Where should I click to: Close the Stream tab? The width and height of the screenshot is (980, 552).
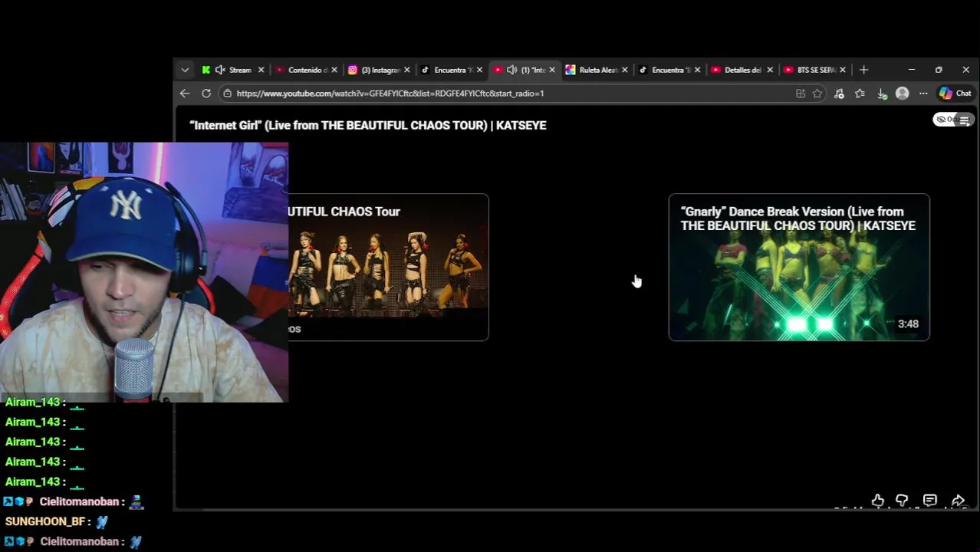point(261,70)
